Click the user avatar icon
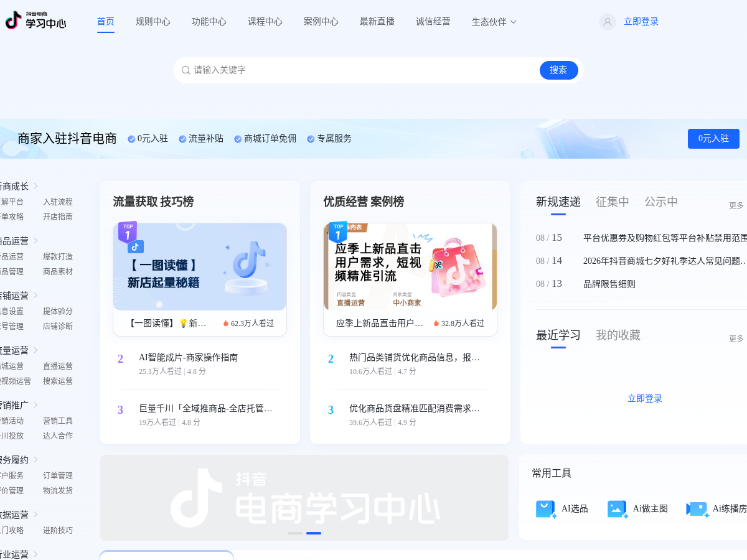747x560 pixels. tap(608, 22)
